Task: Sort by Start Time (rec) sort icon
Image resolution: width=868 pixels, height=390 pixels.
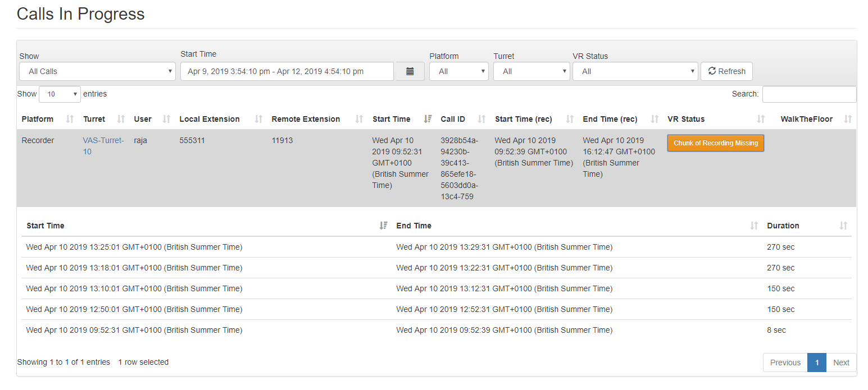Action: [570, 119]
